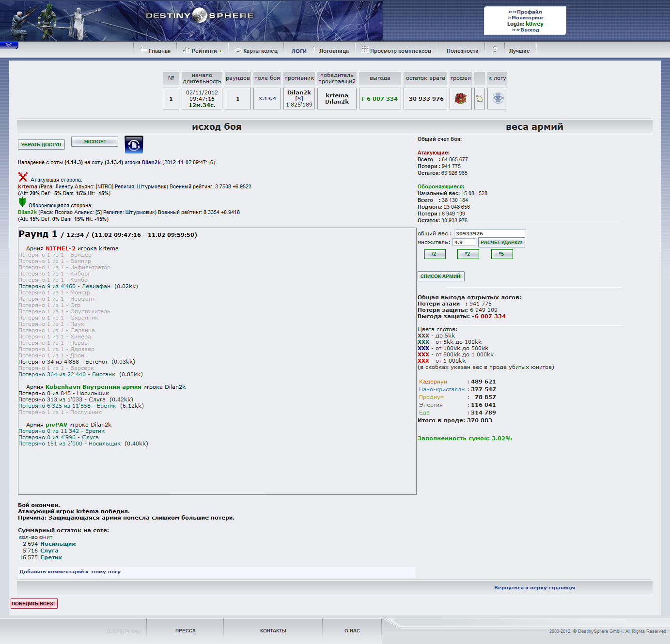Open the Полезности menu item
The height and width of the screenshot is (644, 670).
coord(463,51)
